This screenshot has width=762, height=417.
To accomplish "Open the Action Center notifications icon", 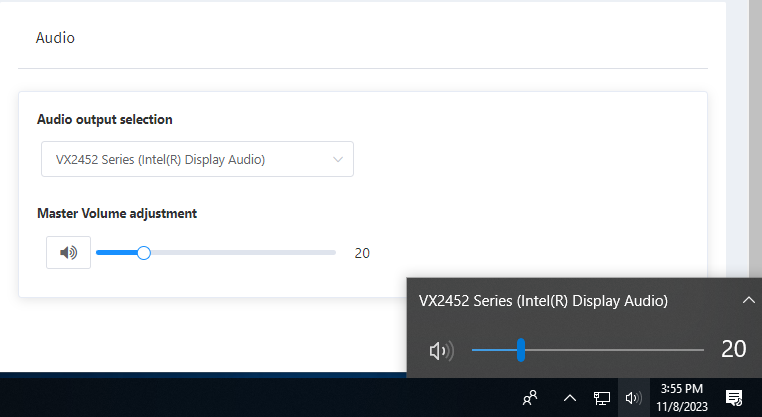I will pyautogui.click(x=733, y=398).
